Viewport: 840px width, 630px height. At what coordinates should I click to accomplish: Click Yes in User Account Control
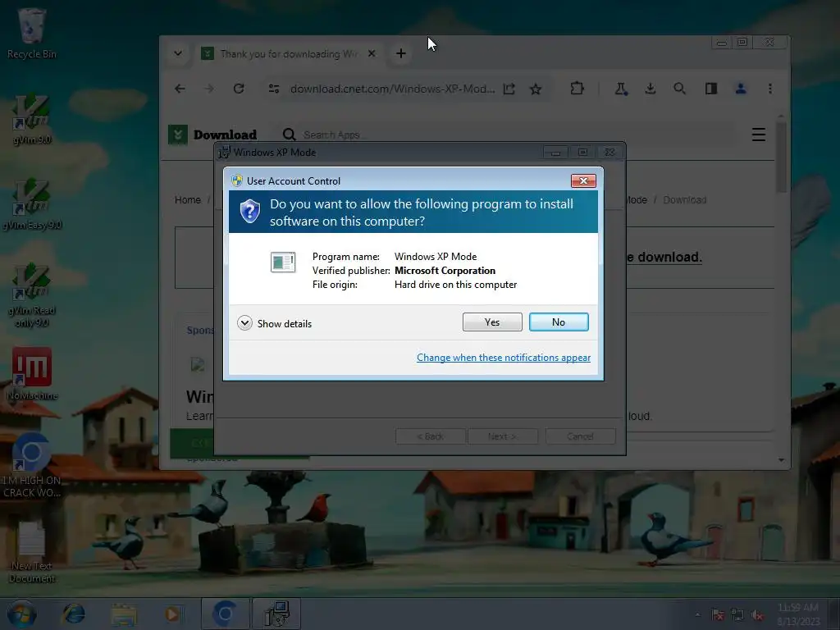(492, 322)
